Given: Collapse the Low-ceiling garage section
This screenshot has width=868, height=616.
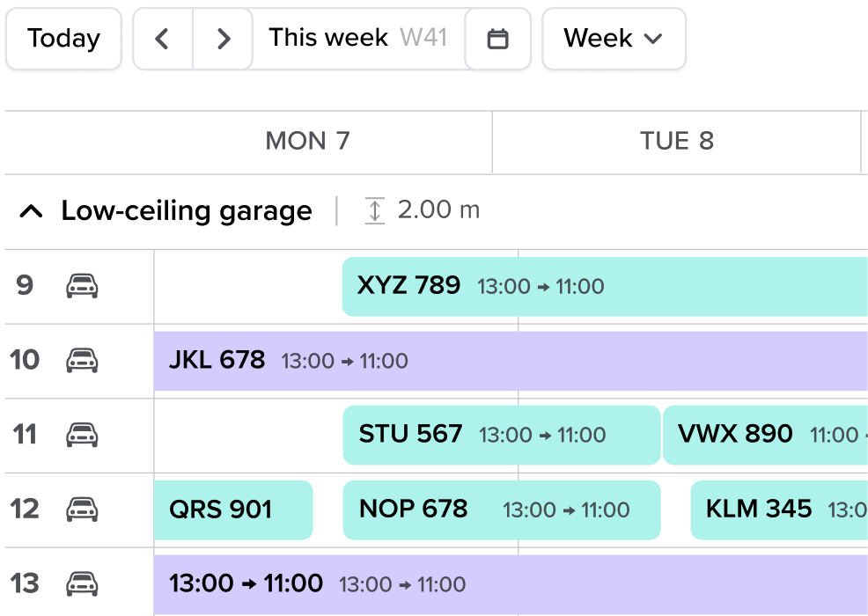Looking at the screenshot, I should click(x=31, y=211).
